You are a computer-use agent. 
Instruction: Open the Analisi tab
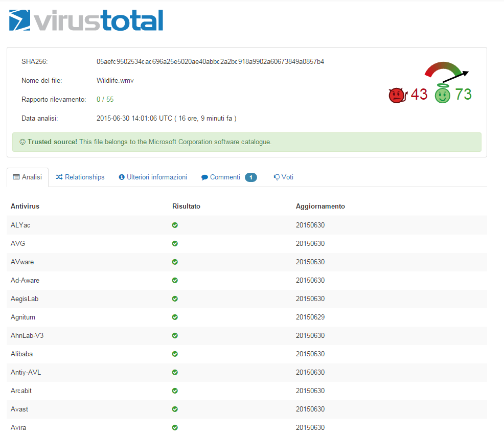28,177
